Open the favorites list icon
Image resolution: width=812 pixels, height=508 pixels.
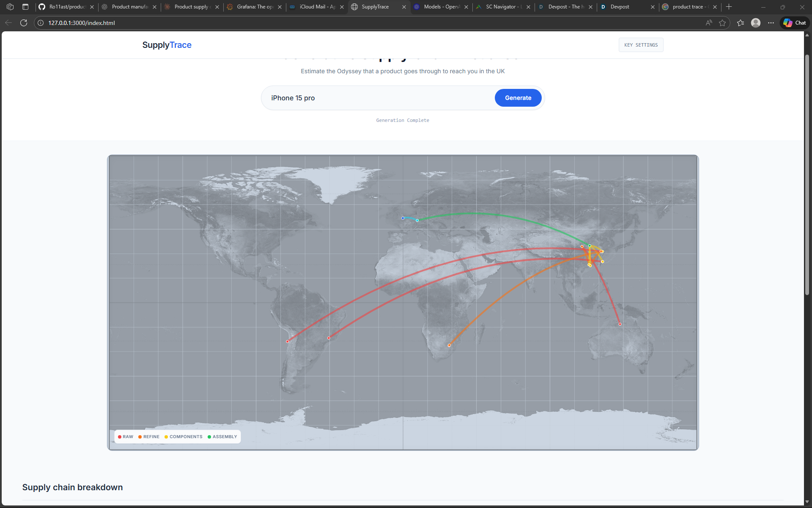pos(741,23)
